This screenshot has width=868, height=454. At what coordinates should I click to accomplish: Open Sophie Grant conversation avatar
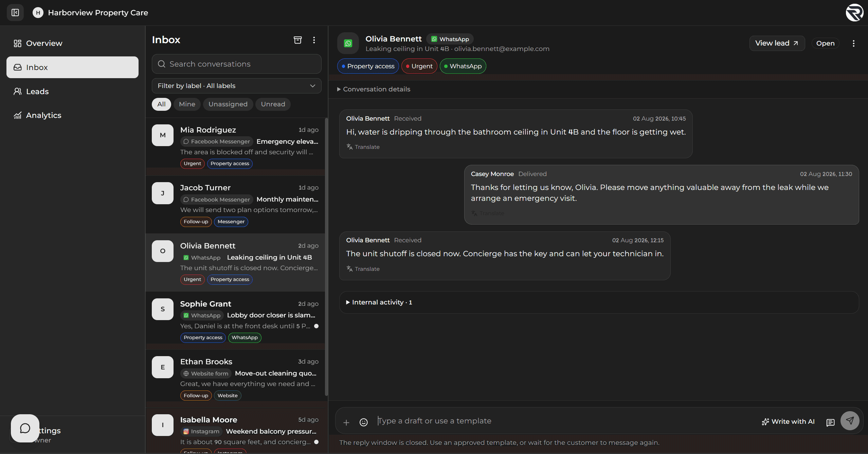click(163, 309)
